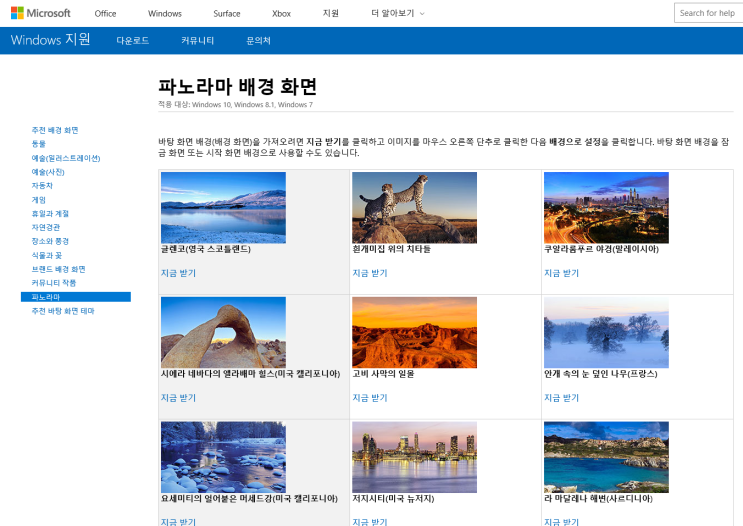Image resolution: width=743 pixels, height=526 pixels.
Task: Open the Kuala Lumpur night view thumbnail
Action: [606, 208]
